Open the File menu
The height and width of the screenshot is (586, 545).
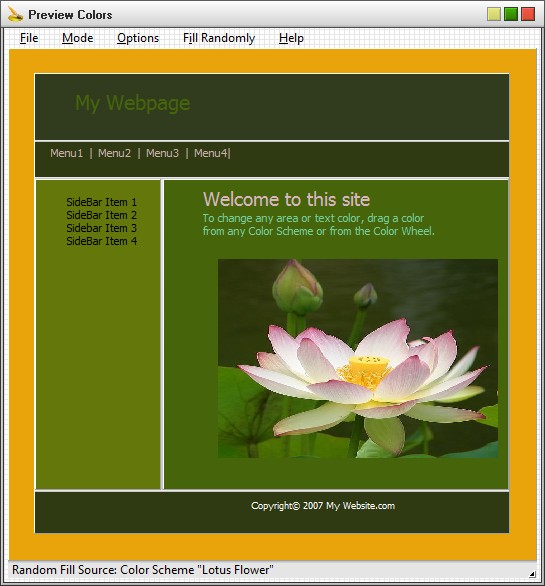pyautogui.click(x=29, y=38)
